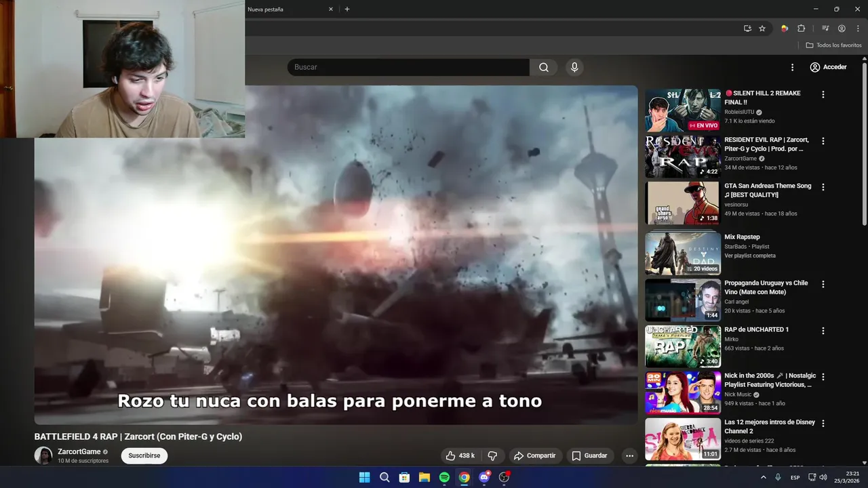Click Compartir share button
This screenshot has width=868, height=488.
point(534,455)
